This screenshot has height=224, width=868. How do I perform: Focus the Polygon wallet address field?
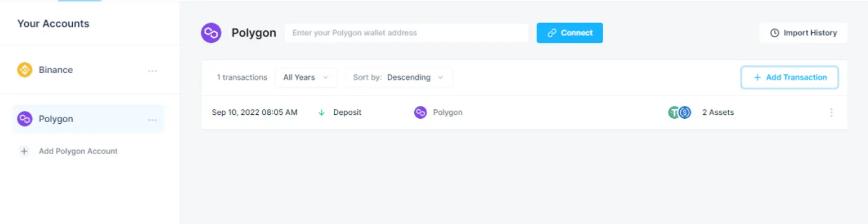pos(406,33)
